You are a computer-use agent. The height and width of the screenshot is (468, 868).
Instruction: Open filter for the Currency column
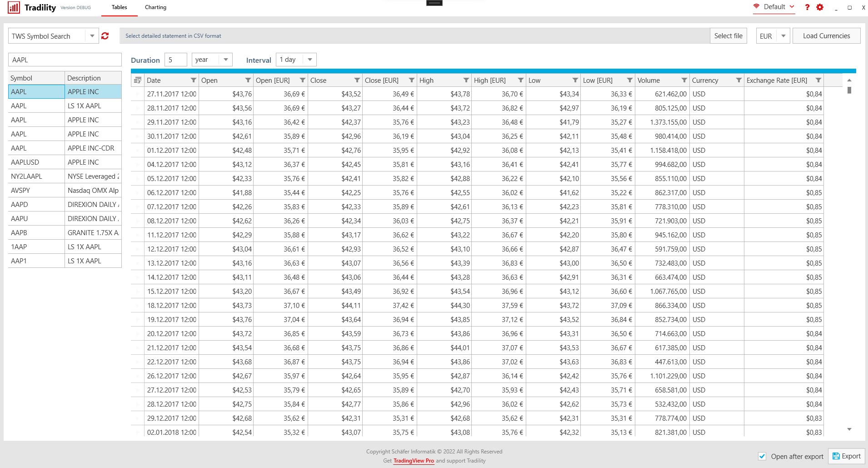coord(738,81)
